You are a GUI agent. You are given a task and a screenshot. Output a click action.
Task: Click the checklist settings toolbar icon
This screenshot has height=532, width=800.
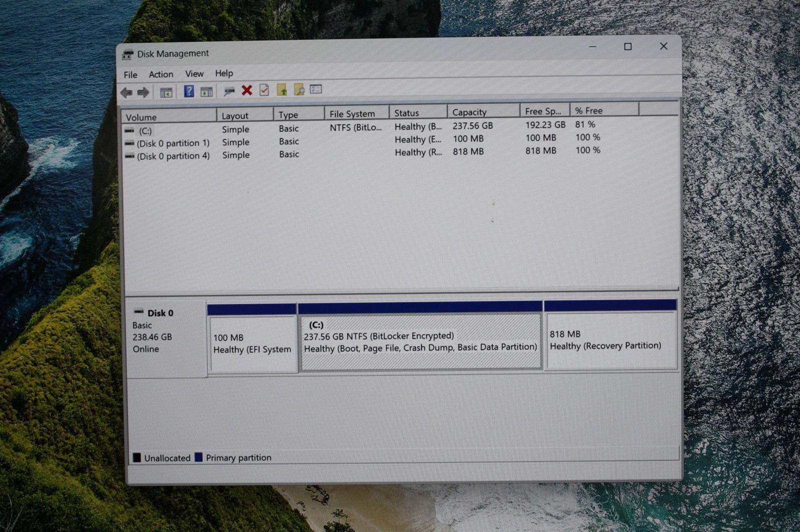pos(316,89)
